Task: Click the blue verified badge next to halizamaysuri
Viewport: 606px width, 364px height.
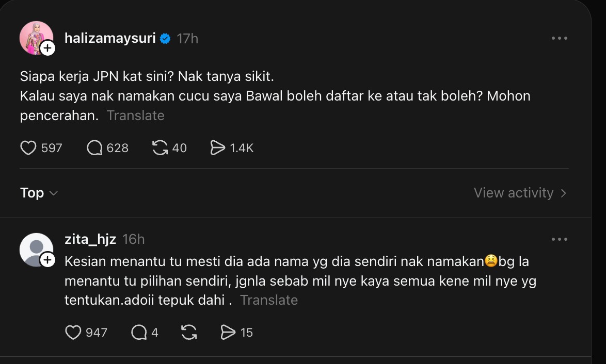Action: click(x=164, y=38)
